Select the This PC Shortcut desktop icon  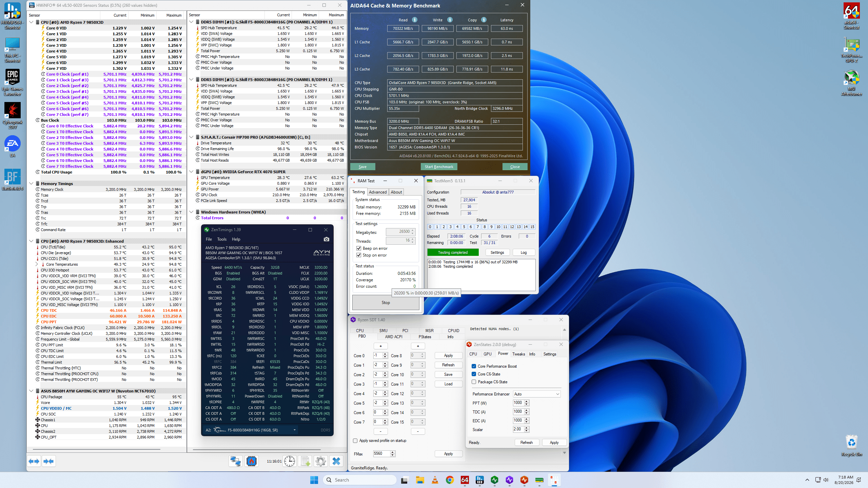click(x=13, y=50)
